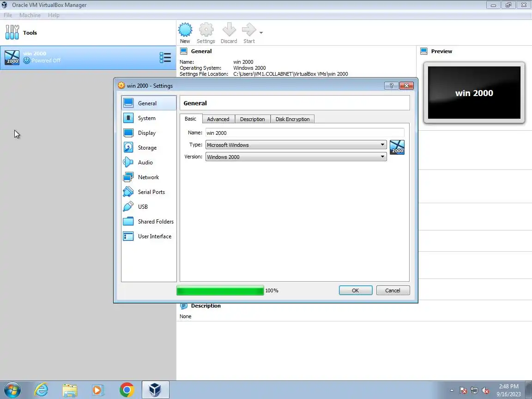Click the Preview section monitor icon

coord(424,51)
